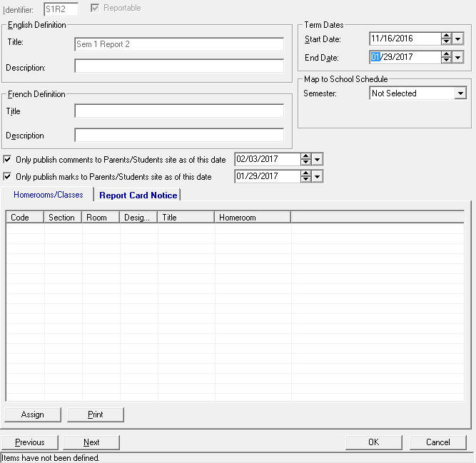Focus the French Title text field

click(x=179, y=111)
